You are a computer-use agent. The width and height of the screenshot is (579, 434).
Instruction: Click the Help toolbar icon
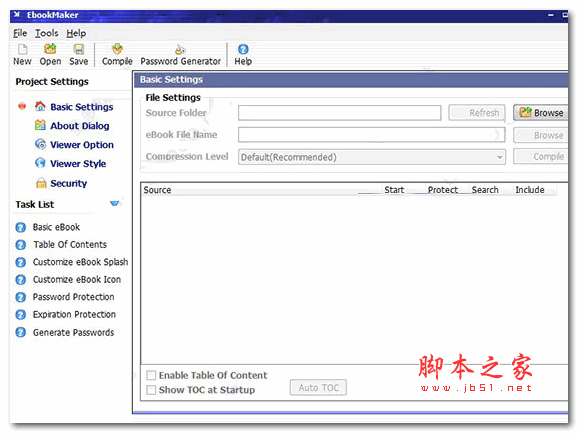click(243, 49)
